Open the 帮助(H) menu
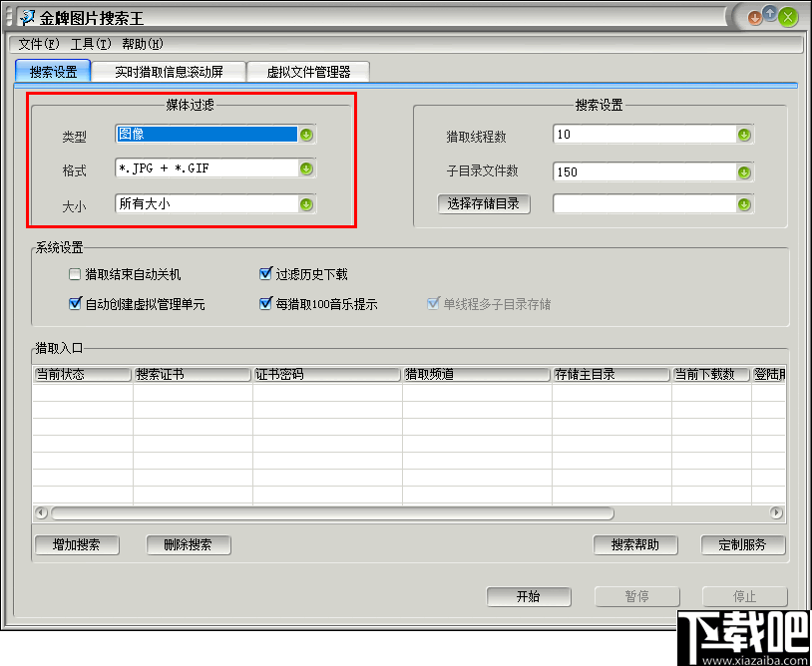812x666 pixels. [143, 45]
